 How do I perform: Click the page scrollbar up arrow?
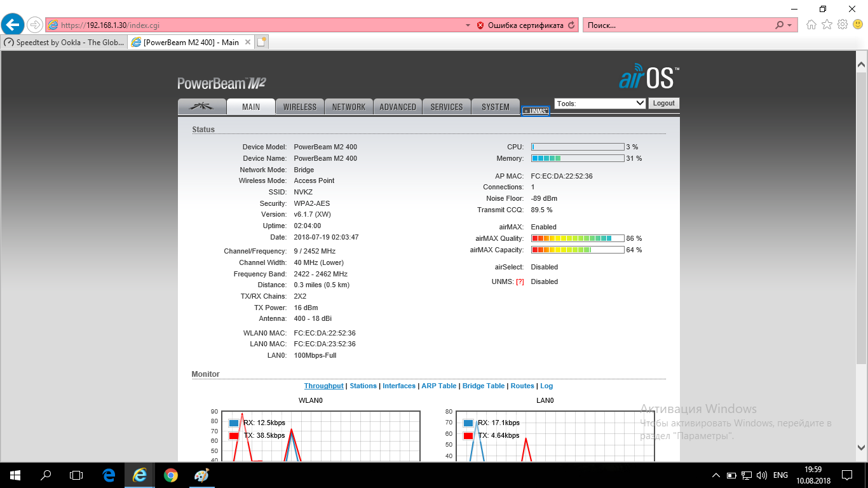(x=861, y=65)
